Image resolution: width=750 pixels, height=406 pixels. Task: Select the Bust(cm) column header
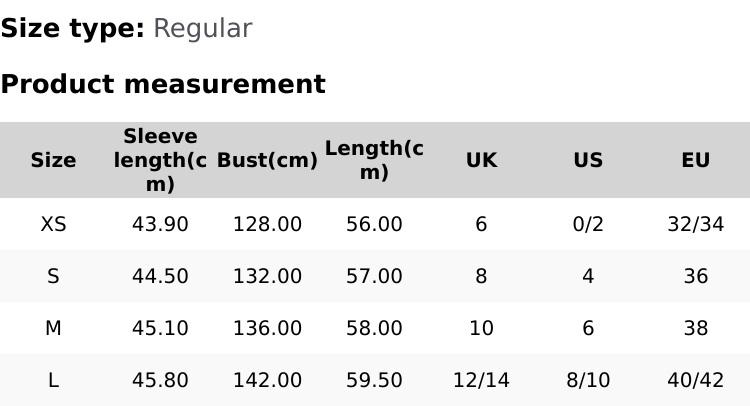tap(267, 160)
